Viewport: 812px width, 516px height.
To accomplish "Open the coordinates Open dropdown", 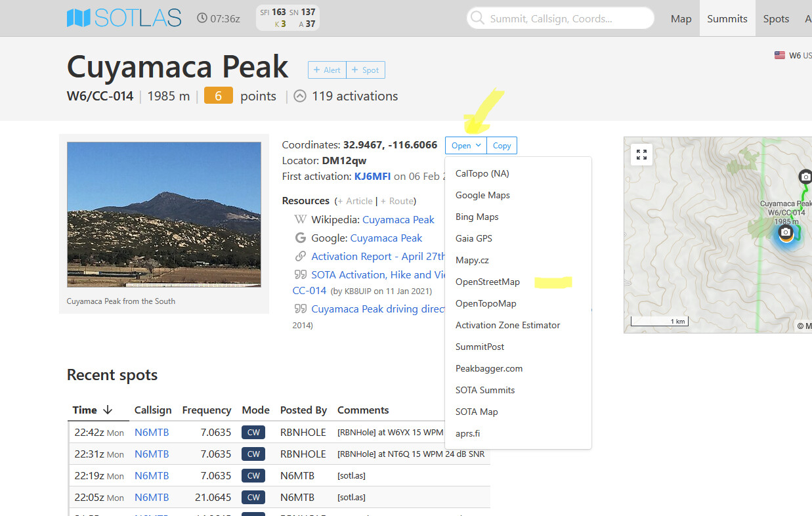I will 466,145.
